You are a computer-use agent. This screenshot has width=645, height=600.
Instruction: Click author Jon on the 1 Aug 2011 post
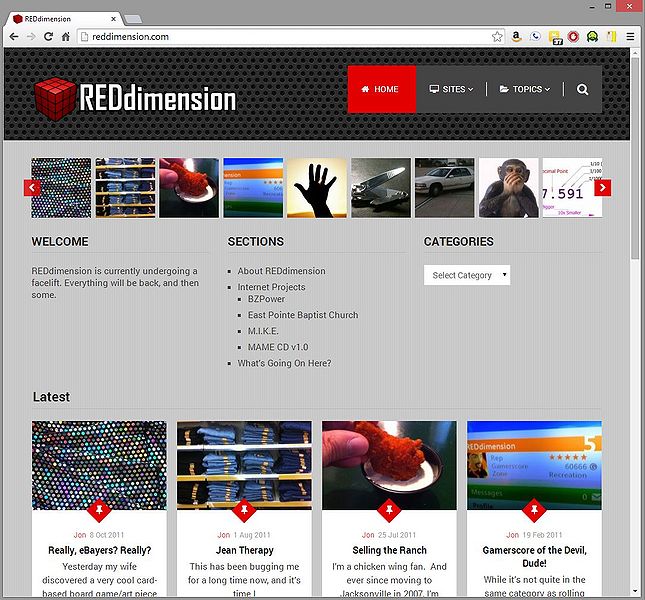point(224,535)
